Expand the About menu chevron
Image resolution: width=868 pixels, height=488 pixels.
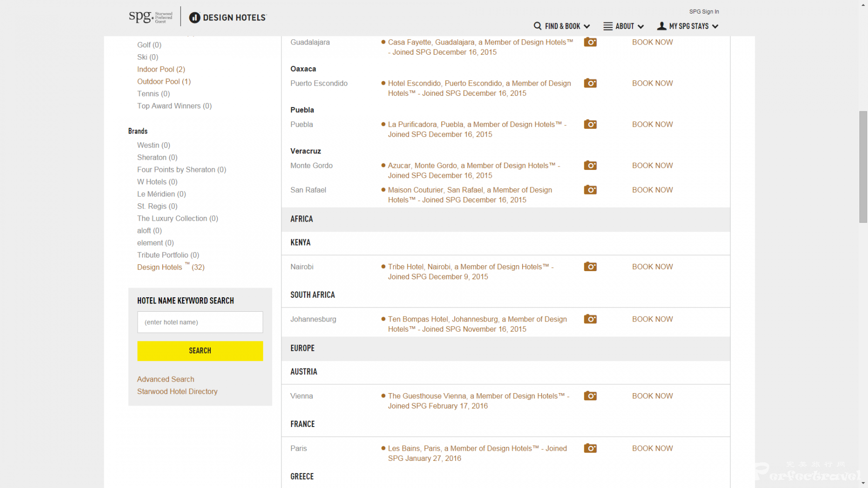(x=640, y=27)
